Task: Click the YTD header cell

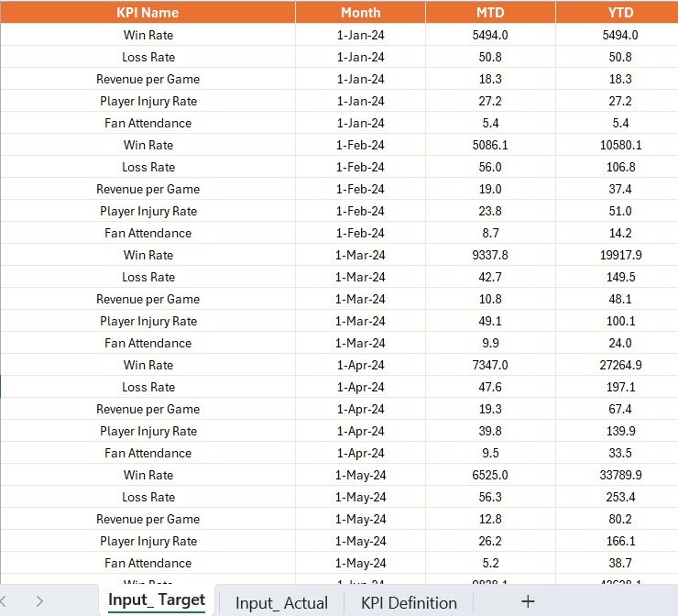Action: (620, 12)
